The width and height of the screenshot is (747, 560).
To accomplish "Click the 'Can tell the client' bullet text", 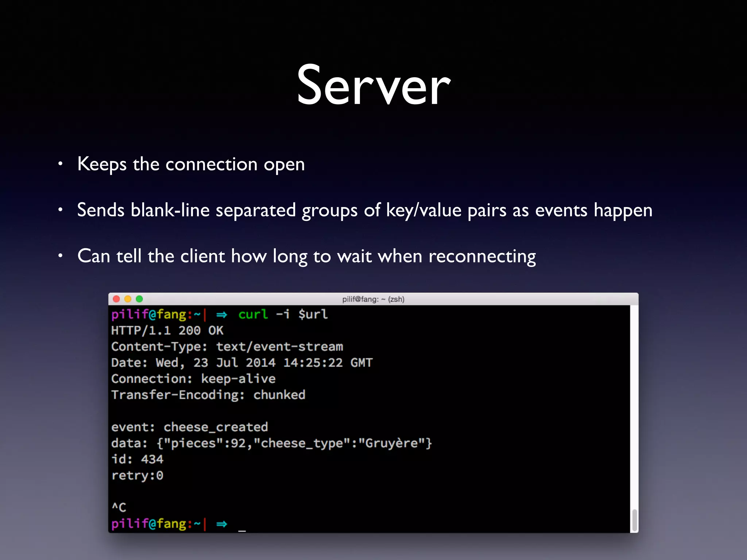I will click(306, 256).
